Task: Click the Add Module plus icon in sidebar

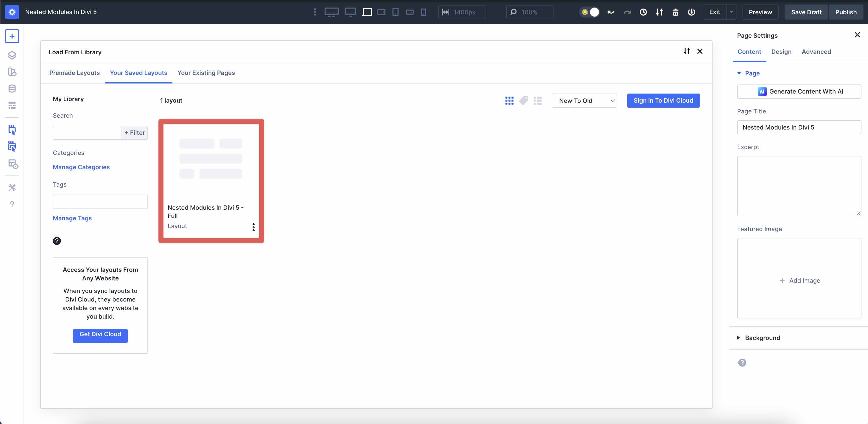Action: (12, 36)
